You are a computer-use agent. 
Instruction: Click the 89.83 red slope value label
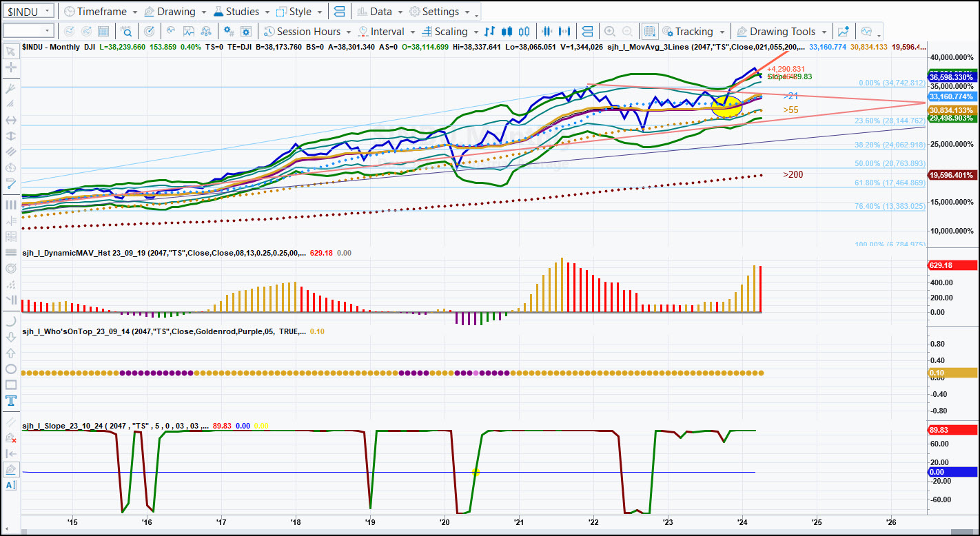coord(952,429)
